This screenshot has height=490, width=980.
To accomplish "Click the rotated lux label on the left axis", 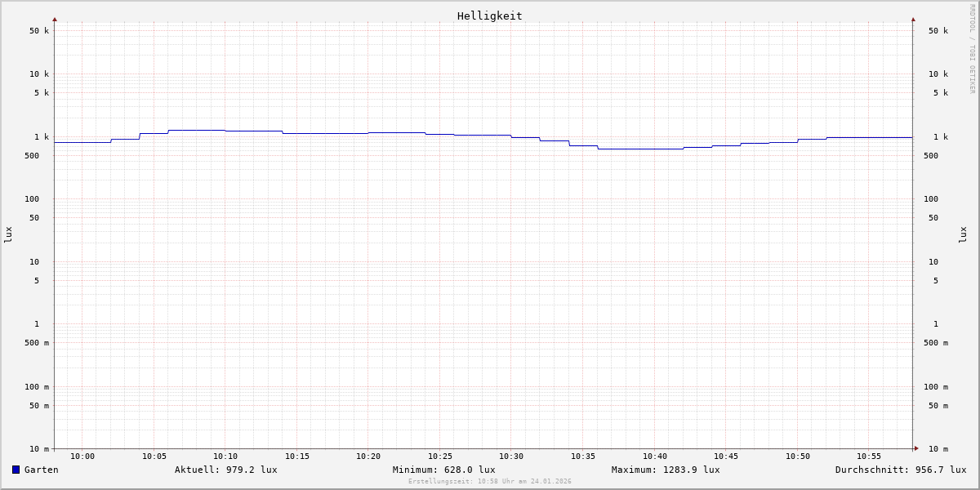I will (x=8, y=234).
